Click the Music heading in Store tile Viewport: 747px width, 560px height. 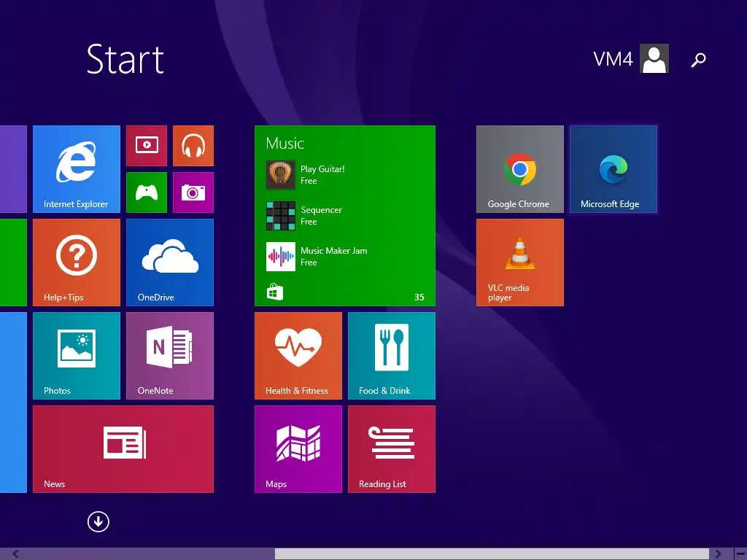tap(285, 144)
